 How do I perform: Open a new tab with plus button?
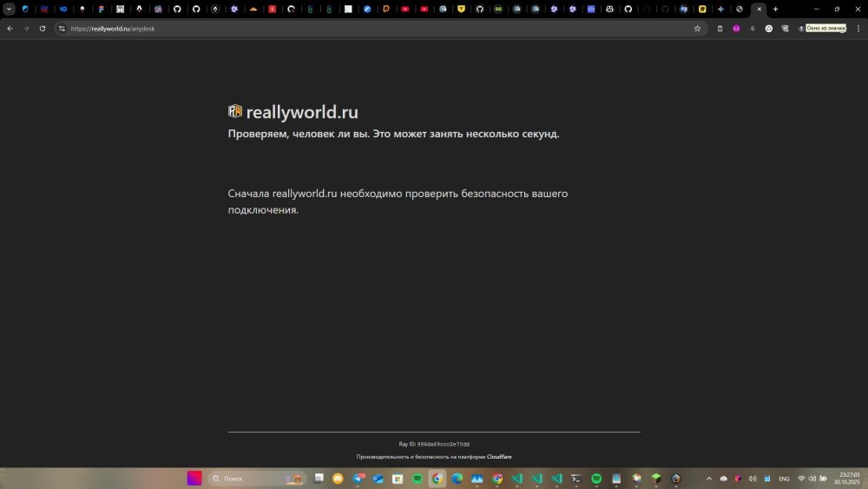[775, 9]
